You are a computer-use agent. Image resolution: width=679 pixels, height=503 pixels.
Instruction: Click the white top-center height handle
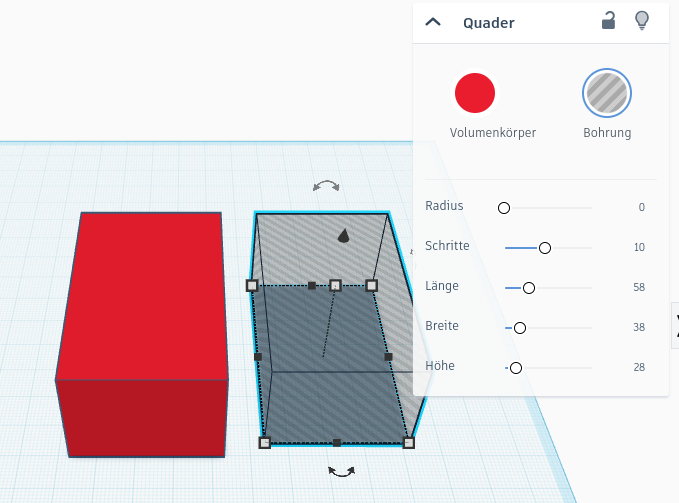pyautogui.click(x=335, y=285)
